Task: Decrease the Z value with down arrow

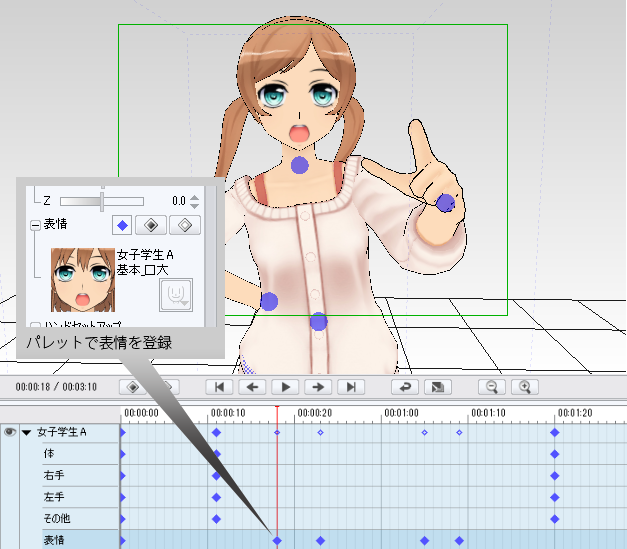Action: point(194,205)
